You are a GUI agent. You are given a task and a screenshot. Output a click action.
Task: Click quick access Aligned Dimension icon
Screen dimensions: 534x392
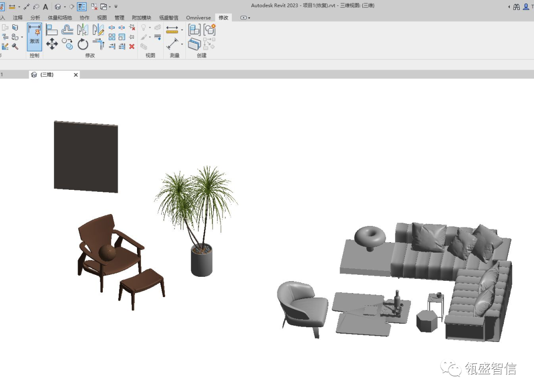click(26, 6)
